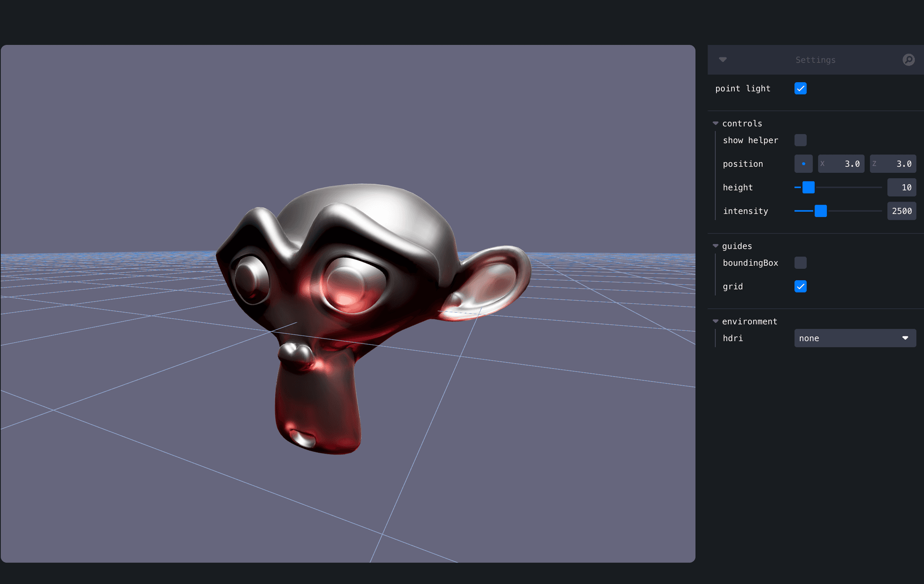Click the intensity slider handle
This screenshot has height=584, width=924.
pyautogui.click(x=821, y=211)
